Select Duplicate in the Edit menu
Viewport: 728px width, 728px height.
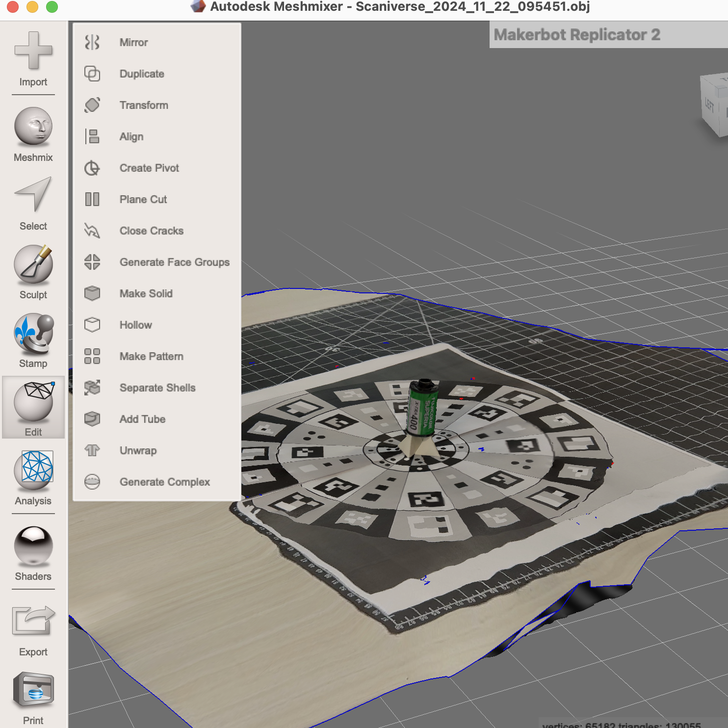pos(141,74)
